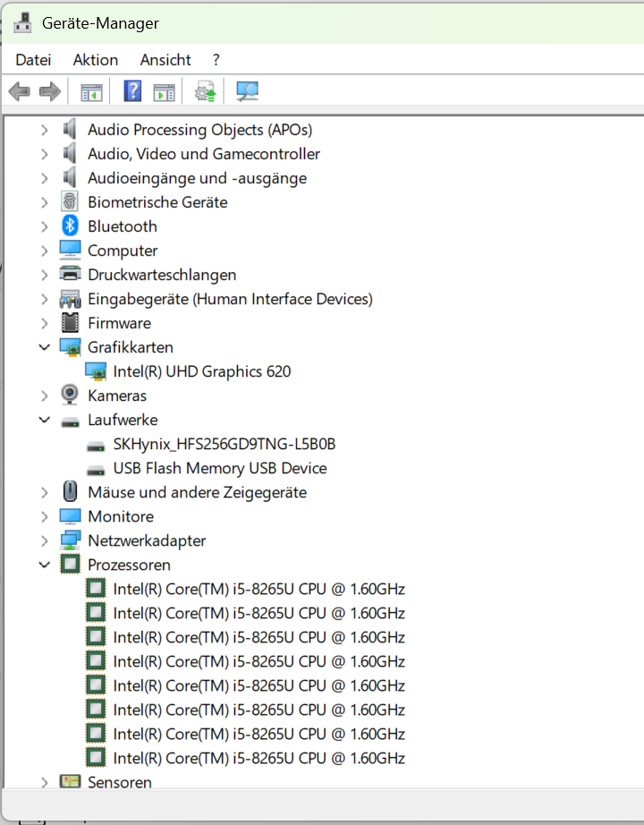Select the Prozessoren category label
Viewport: 644px width, 825px height.
[129, 566]
